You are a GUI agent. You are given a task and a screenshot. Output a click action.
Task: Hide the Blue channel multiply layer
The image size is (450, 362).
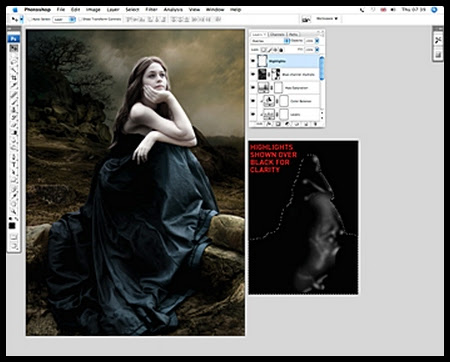[253, 74]
